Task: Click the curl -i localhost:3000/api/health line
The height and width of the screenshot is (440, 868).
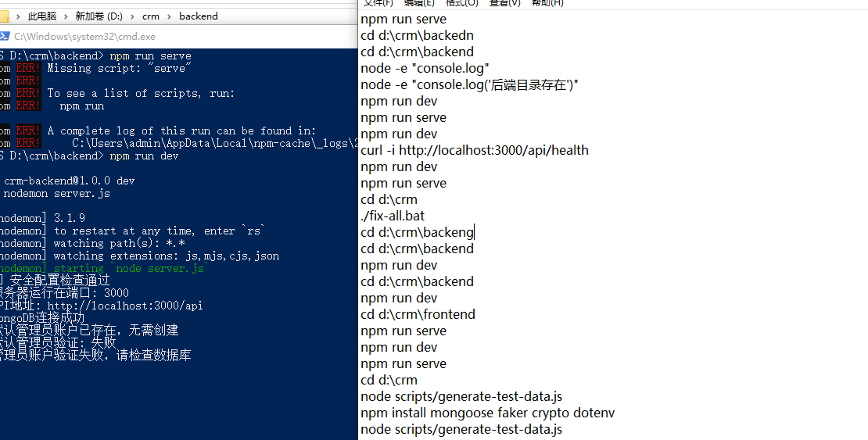Action: pyautogui.click(x=475, y=151)
